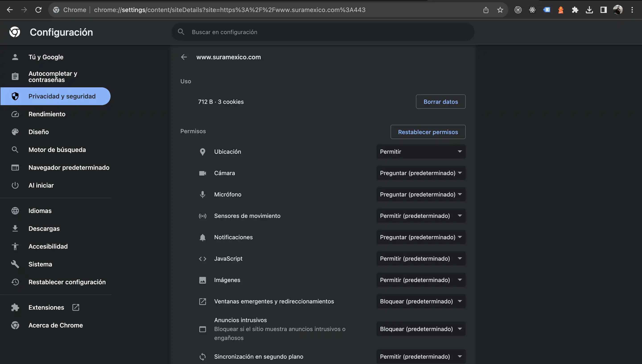Expand the Notificaciones permission dropdown
642x364 pixels.
[x=421, y=237]
